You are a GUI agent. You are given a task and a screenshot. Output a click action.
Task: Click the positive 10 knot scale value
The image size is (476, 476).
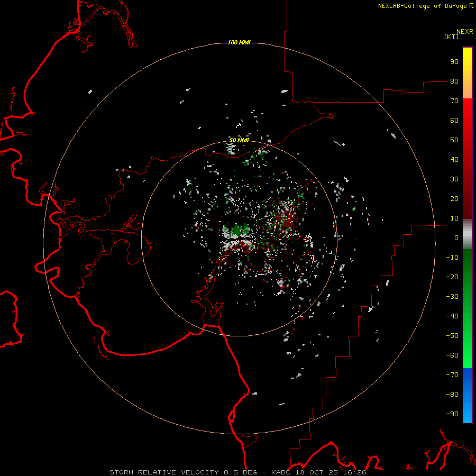click(454, 218)
